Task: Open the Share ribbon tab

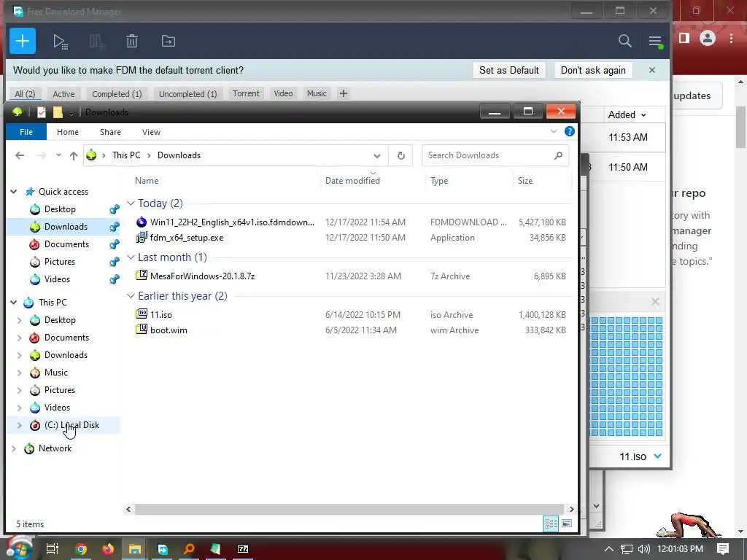Action: click(110, 132)
